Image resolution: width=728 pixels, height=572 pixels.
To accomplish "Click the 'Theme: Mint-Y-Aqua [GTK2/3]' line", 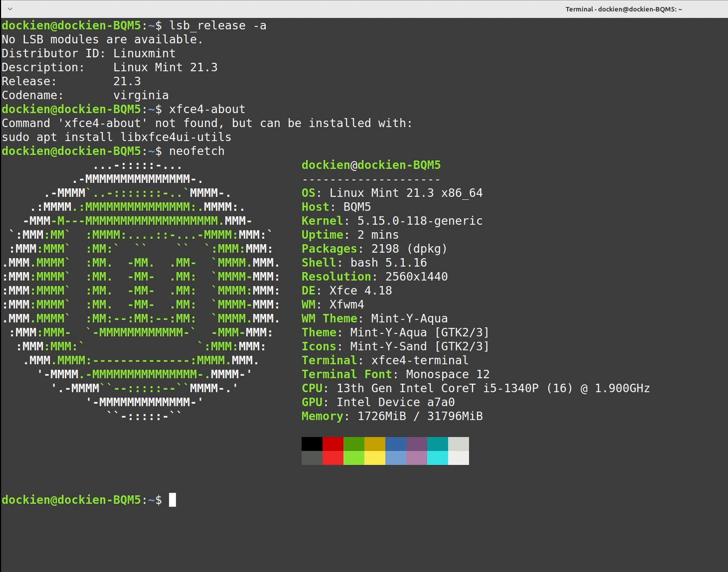I will (x=395, y=333).
